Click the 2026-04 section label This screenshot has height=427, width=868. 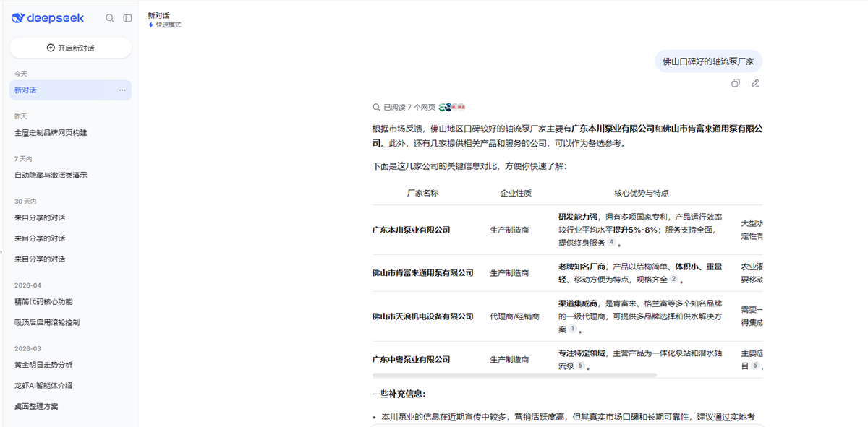click(27, 285)
